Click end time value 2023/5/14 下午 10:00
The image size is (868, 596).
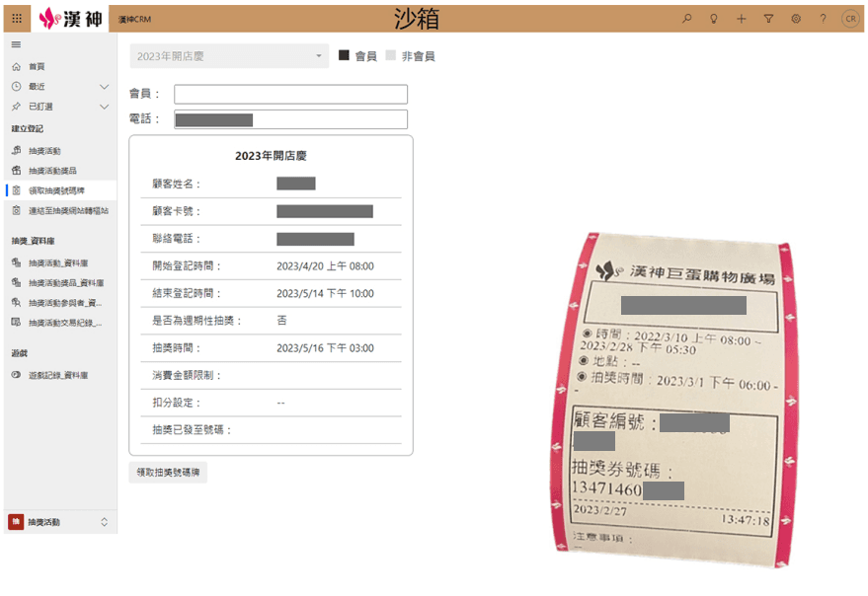pyautogui.click(x=325, y=293)
